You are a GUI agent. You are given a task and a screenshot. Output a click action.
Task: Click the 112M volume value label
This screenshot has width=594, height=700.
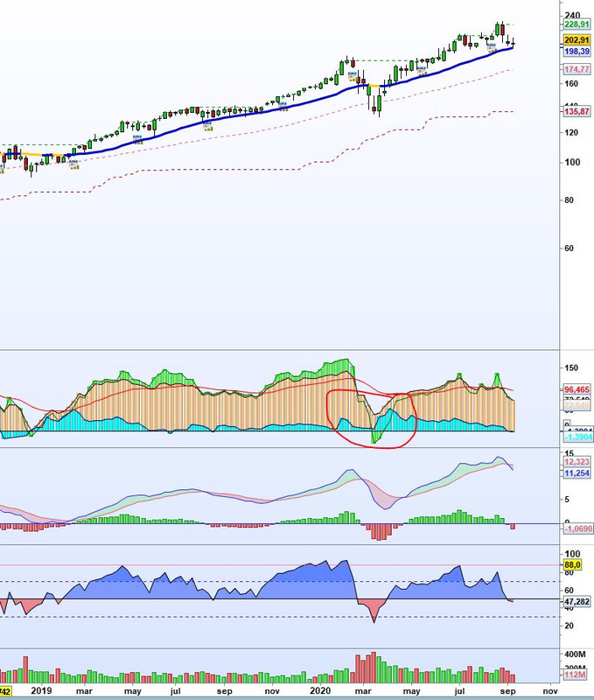coord(575,675)
